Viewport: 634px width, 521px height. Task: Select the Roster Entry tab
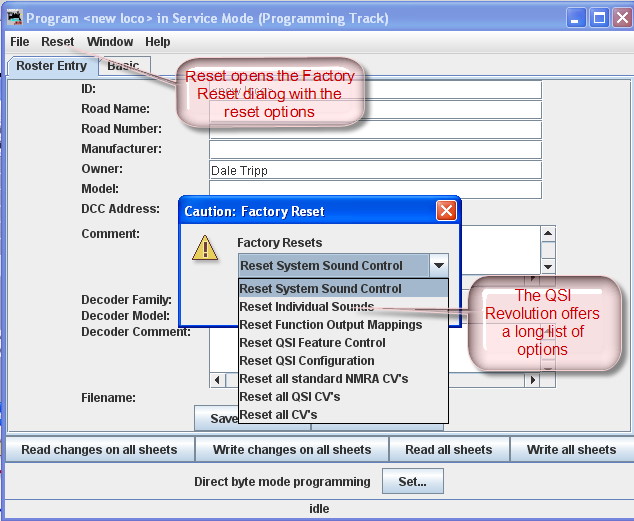(x=52, y=66)
